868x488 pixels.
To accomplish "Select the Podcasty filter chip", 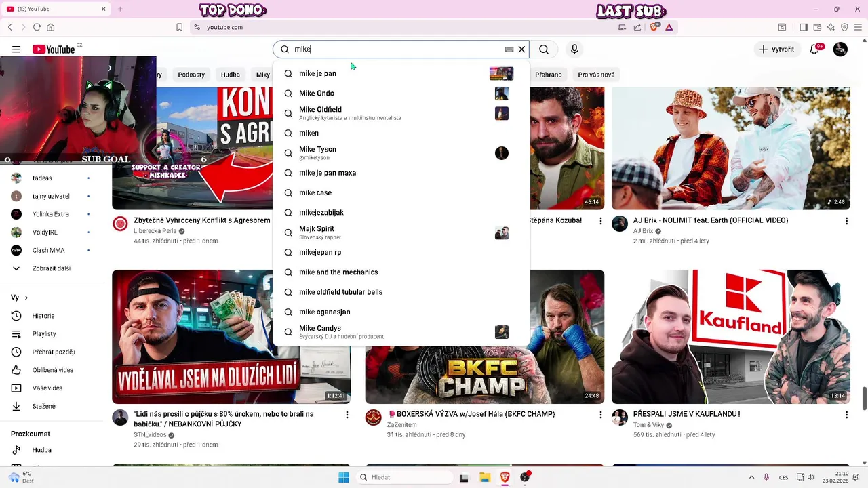I will [x=191, y=75].
